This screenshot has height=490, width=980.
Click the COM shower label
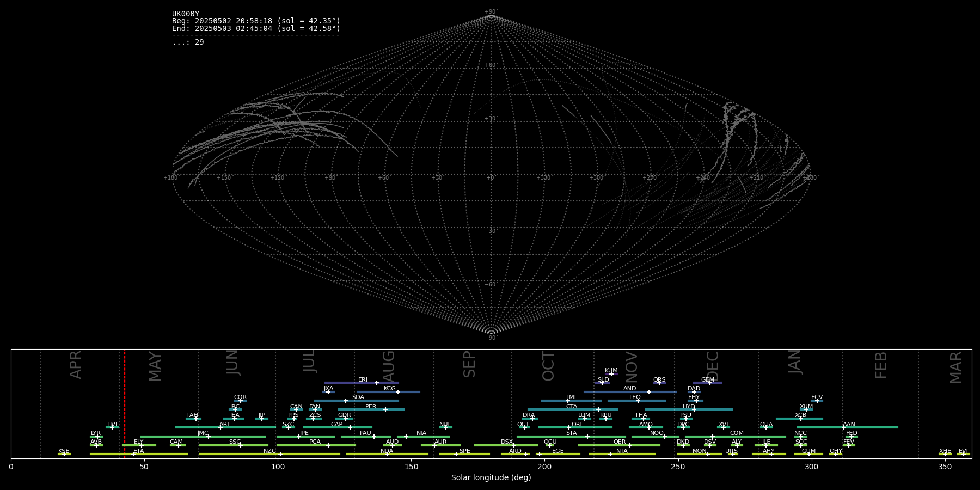[737, 433]
